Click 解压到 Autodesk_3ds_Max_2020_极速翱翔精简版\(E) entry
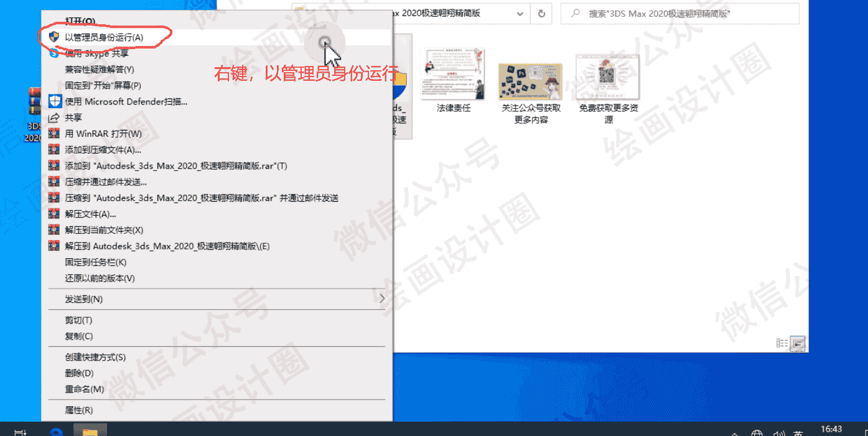Image resolution: width=868 pixels, height=436 pixels. click(x=217, y=246)
